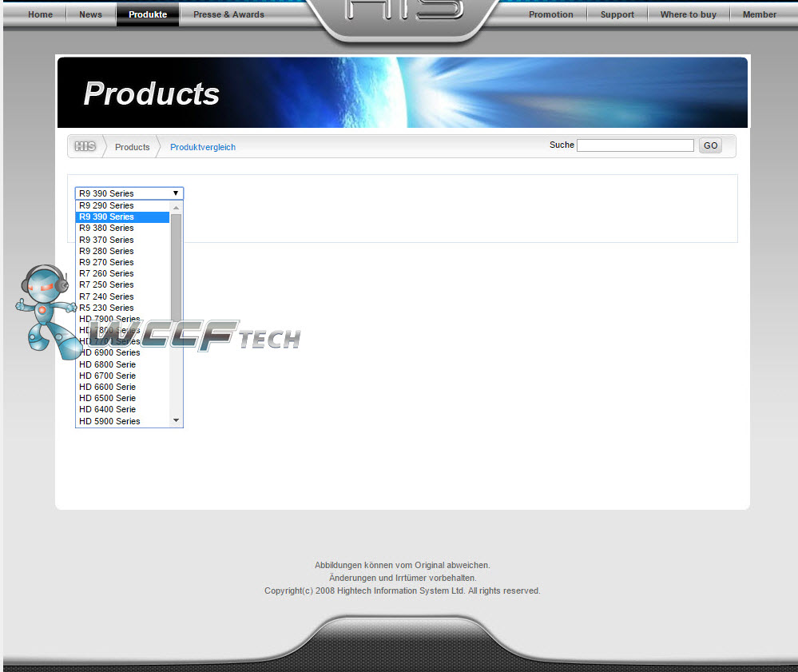
Task: Click the list scrollbar down arrow
Action: [176, 420]
